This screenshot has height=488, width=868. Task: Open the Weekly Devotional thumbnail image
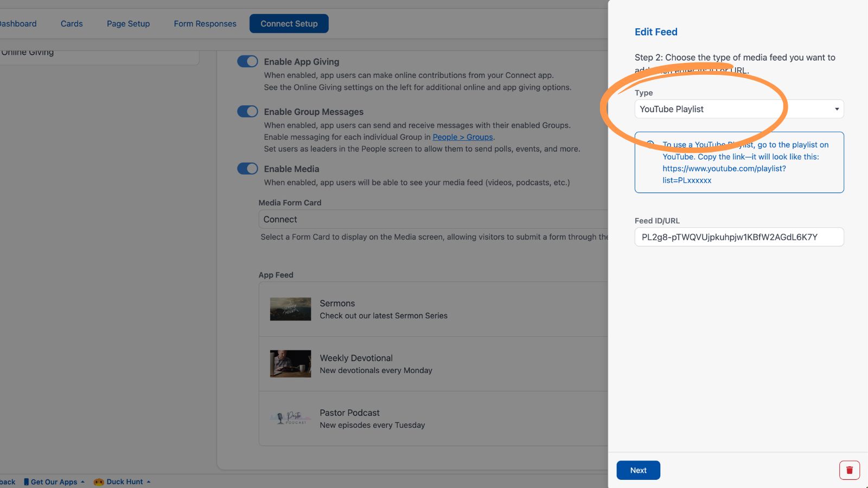pos(290,364)
